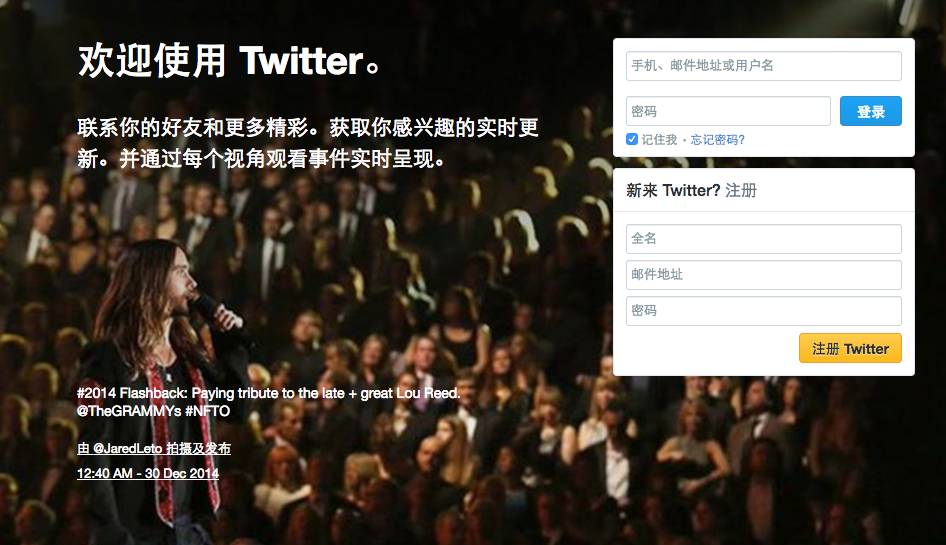The width and height of the screenshot is (946, 545).
Task: Click the 联系你的好友和更多精彩 description paragraph
Action: coord(308,143)
